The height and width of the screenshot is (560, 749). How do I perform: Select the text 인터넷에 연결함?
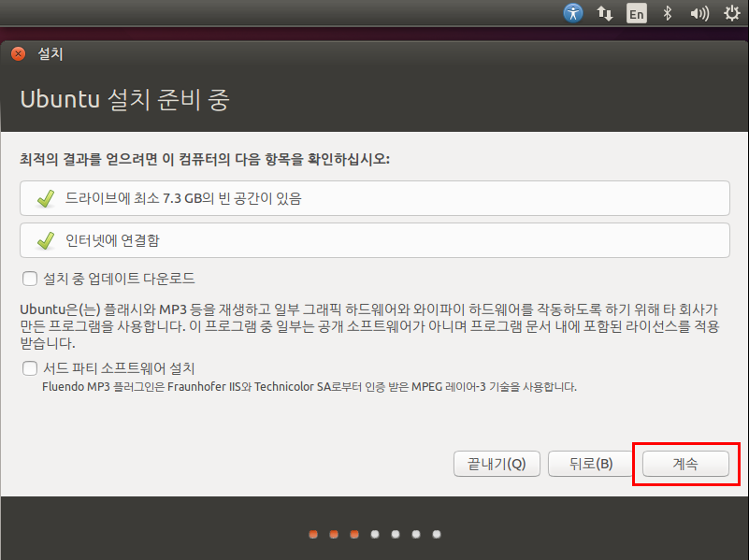112,240
